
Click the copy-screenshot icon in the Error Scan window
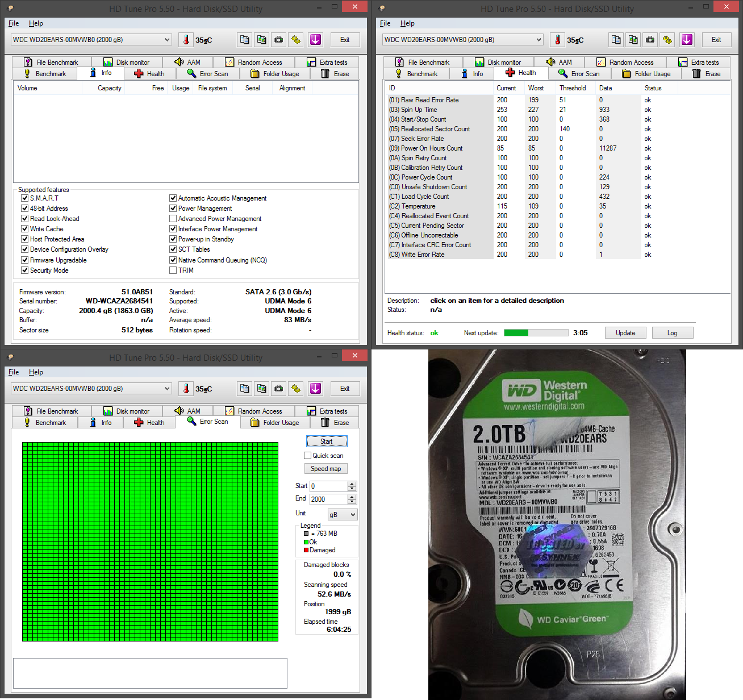click(261, 389)
